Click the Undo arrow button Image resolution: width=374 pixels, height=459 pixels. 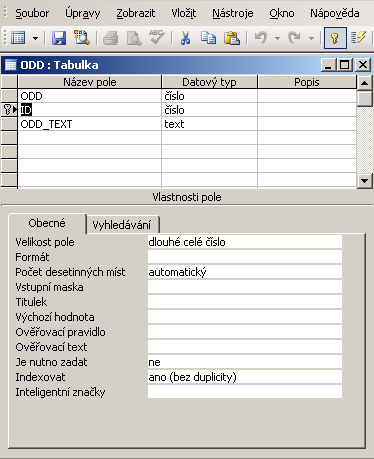coord(261,38)
